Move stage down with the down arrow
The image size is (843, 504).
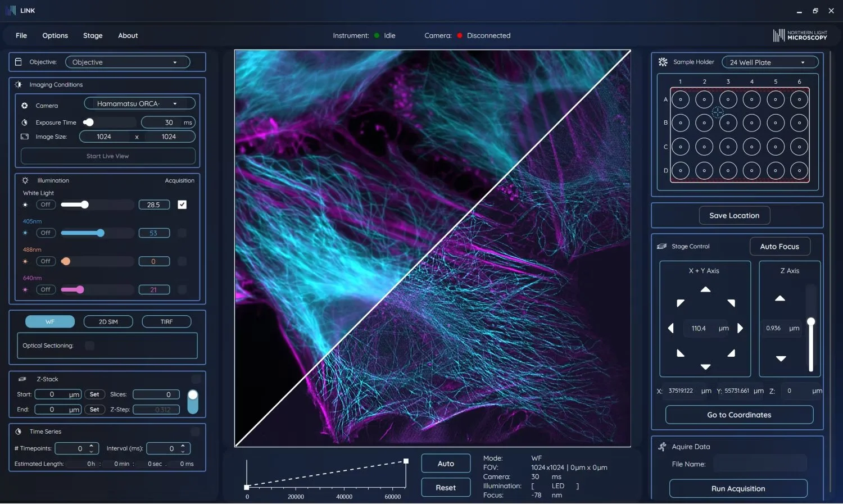705,367
